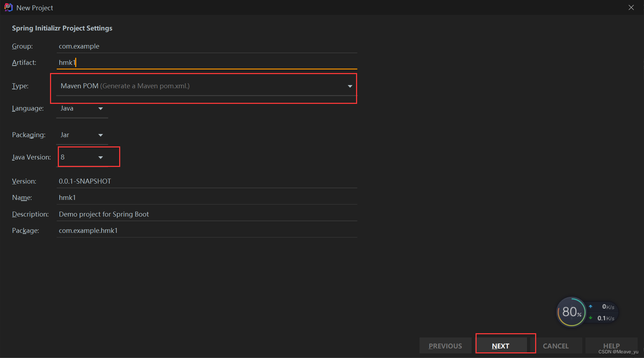Click the Package label

[26, 231]
